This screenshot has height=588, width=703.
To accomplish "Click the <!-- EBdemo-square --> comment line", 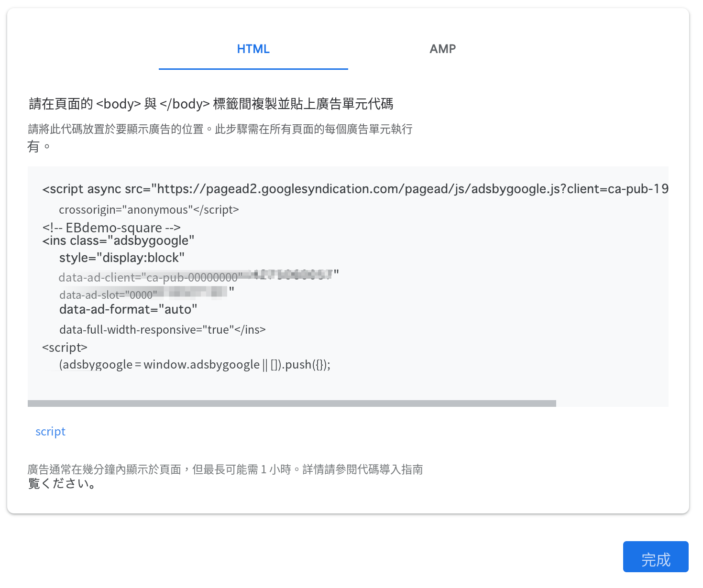I will pos(111,228).
